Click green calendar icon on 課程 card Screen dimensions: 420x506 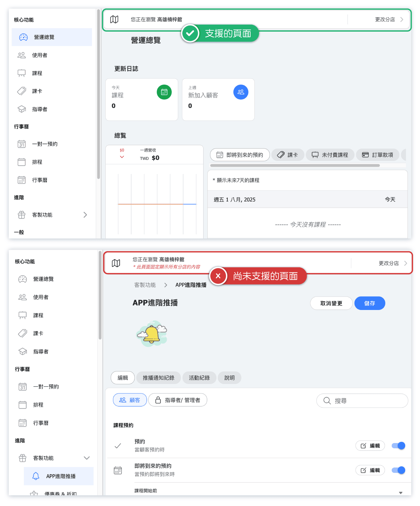[164, 92]
